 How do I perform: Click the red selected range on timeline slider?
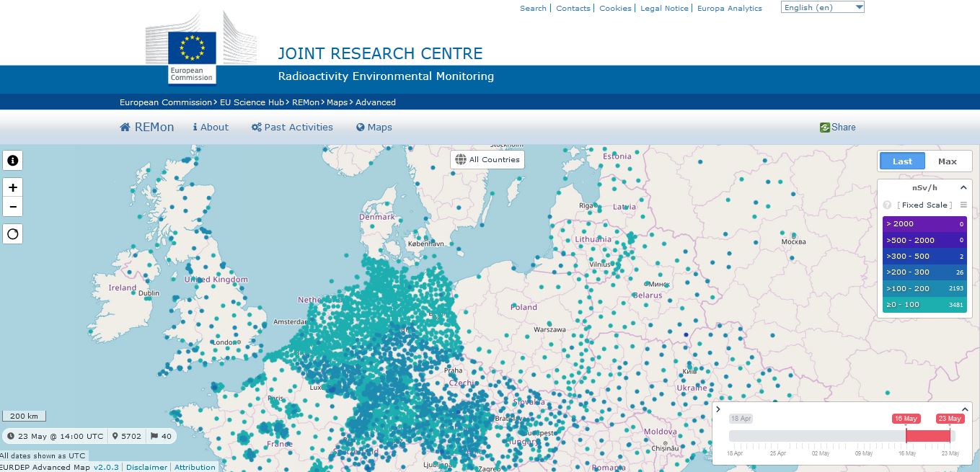(928, 436)
